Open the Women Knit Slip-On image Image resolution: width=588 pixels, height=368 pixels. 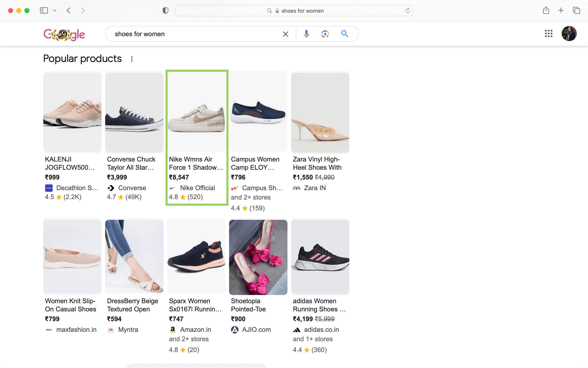point(72,257)
